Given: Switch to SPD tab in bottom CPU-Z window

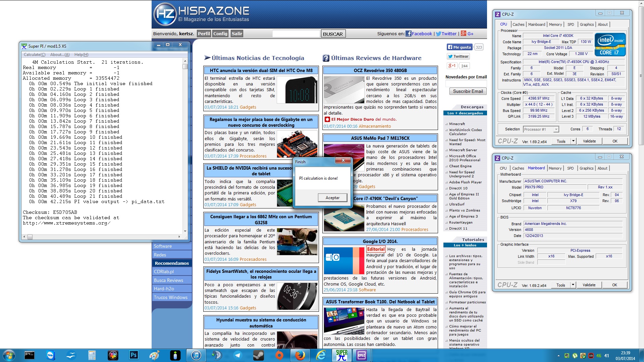Looking at the screenshot, I should 570,168.
